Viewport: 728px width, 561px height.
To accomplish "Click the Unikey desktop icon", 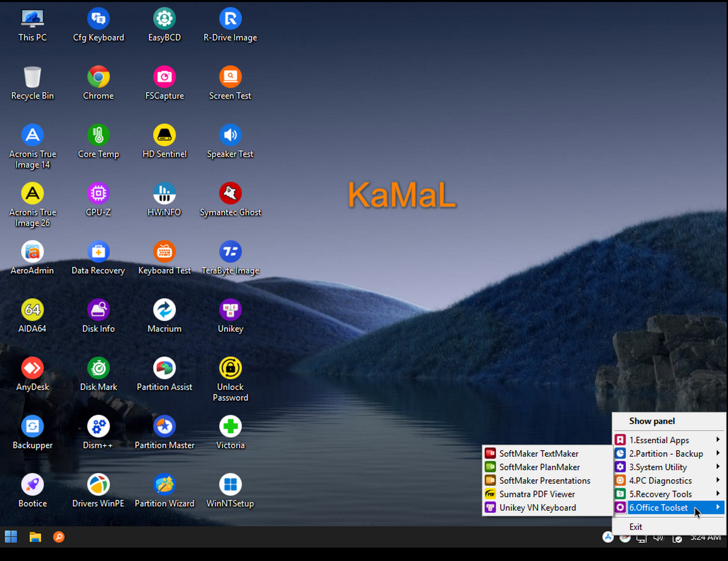I will (230, 317).
